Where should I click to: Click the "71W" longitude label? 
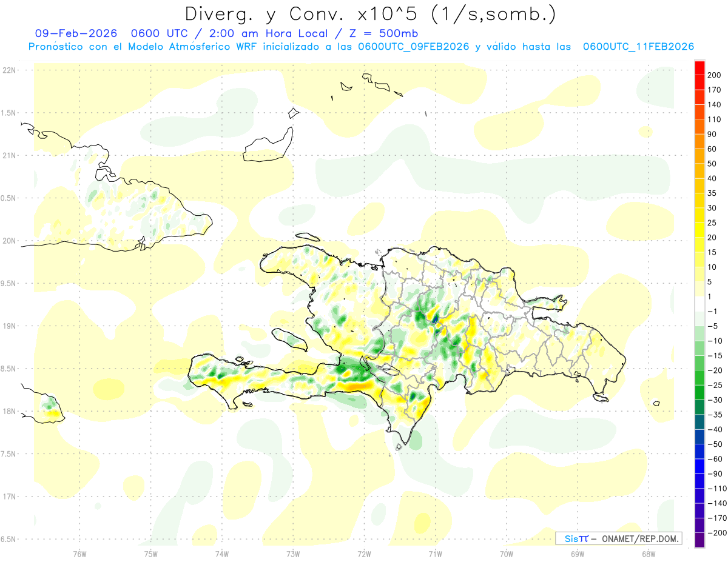[x=435, y=554]
